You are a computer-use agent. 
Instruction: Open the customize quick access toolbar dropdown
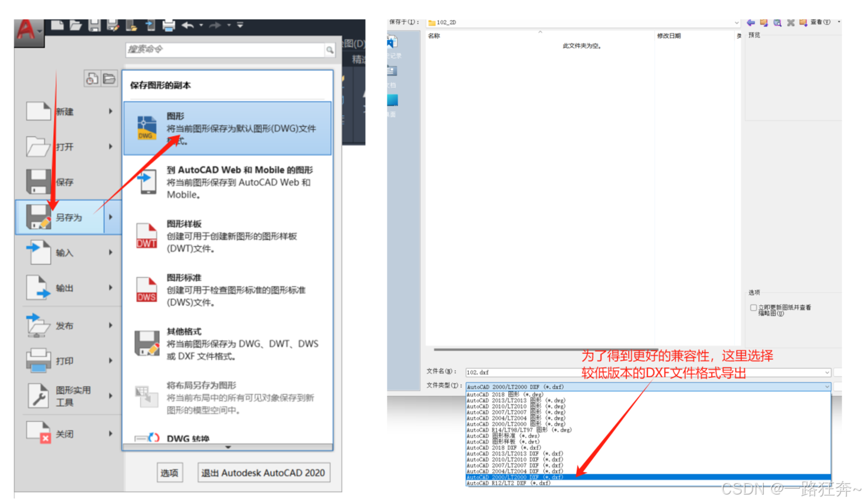point(240,25)
